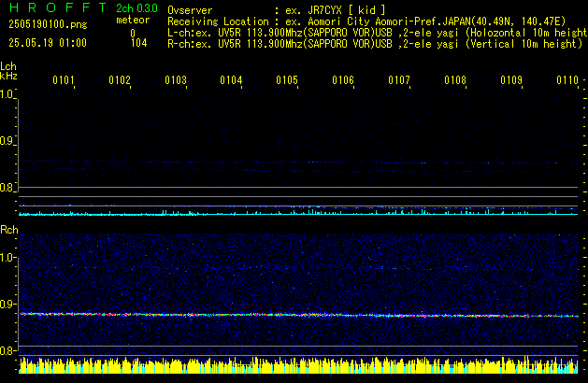This screenshot has width=588, height=383.
Task: Click the Rch 0.9 kHz axis label
Action: tap(7, 304)
